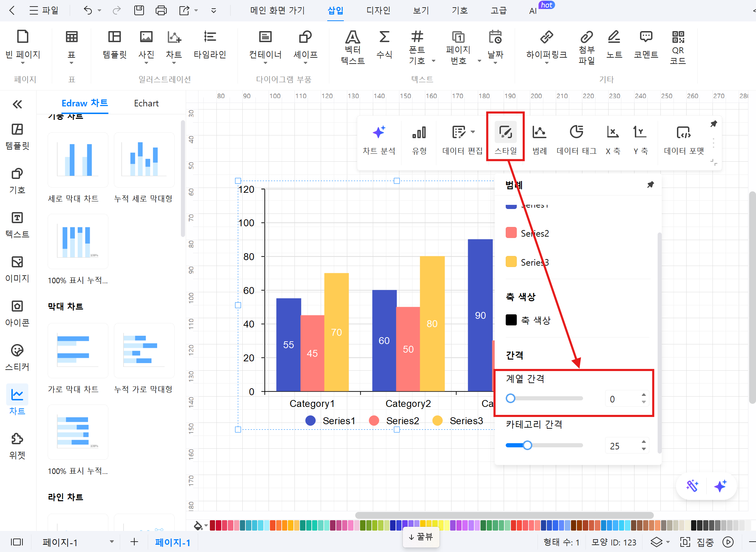This screenshot has height=552, width=756.
Task: Open the 범례 legend settings
Action: pyautogui.click(x=539, y=140)
